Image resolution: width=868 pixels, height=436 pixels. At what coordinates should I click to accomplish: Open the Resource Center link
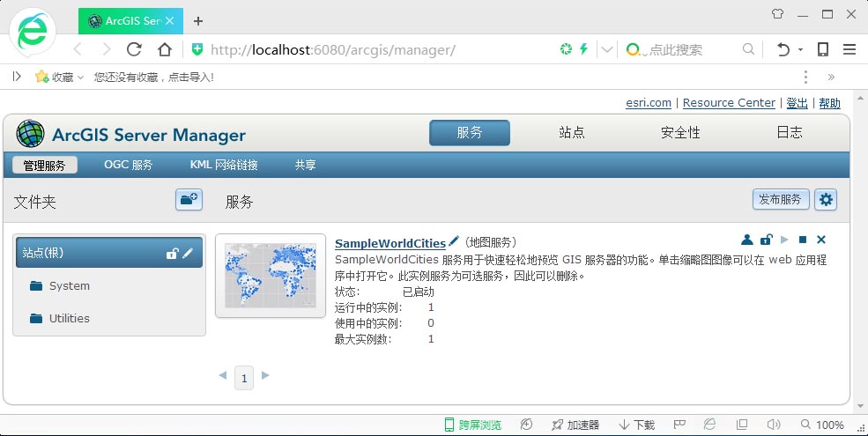pyautogui.click(x=729, y=103)
